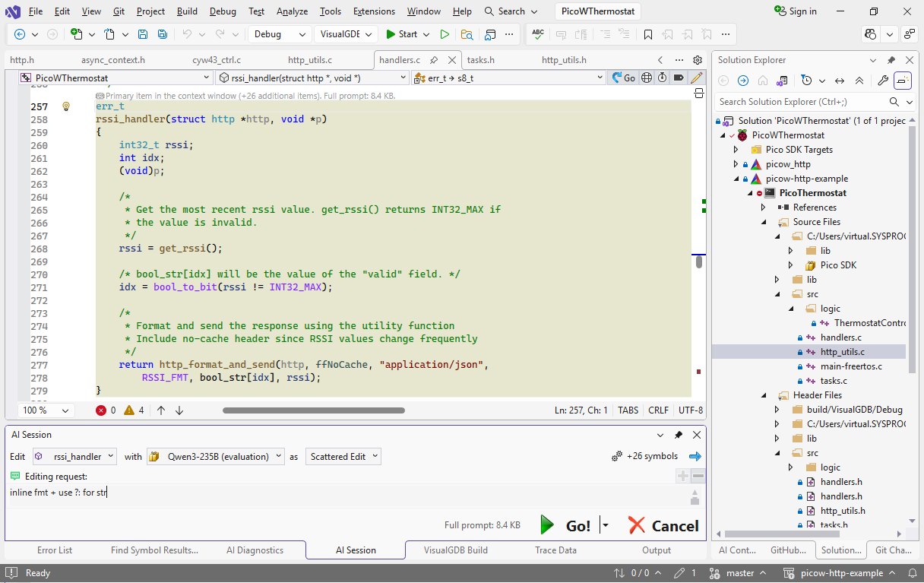Toggle auto-hide pin on AI Session panel
Screen dimensions: 924x583
(x=679, y=435)
